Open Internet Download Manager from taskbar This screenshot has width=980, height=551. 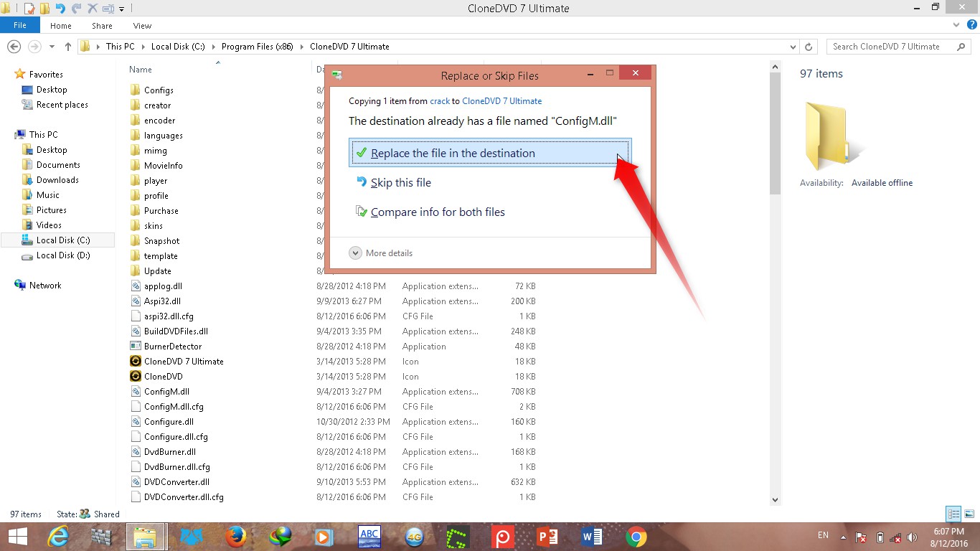pos(279,536)
